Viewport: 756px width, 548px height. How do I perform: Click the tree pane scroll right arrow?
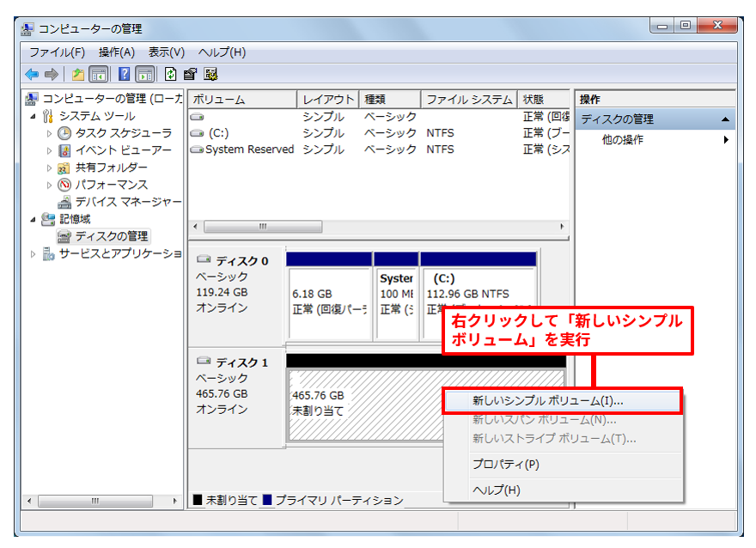click(175, 502)
